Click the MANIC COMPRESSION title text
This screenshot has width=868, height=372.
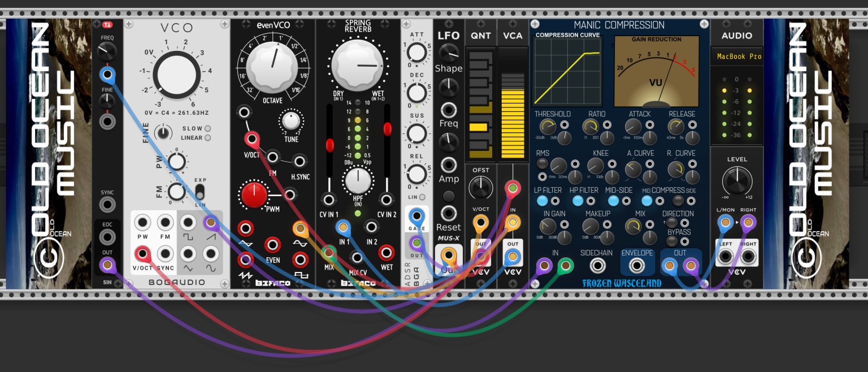point(619,25)
